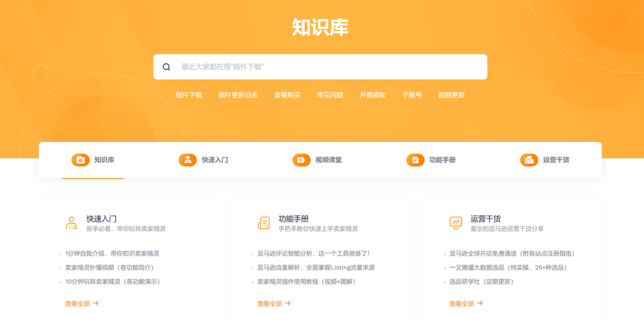Click the 功能手册 card heading
This screenshot has height=331, width=644.
[x=294, y=219]
